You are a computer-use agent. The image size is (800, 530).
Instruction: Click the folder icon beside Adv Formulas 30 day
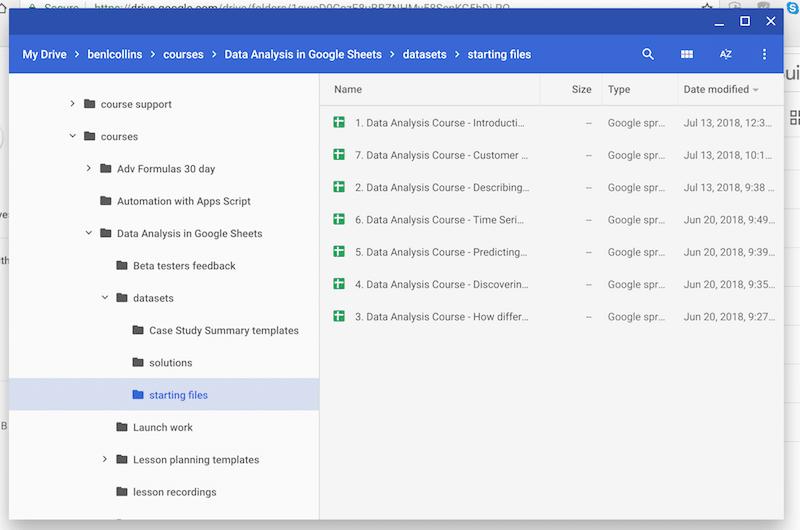tap(106, 168)
